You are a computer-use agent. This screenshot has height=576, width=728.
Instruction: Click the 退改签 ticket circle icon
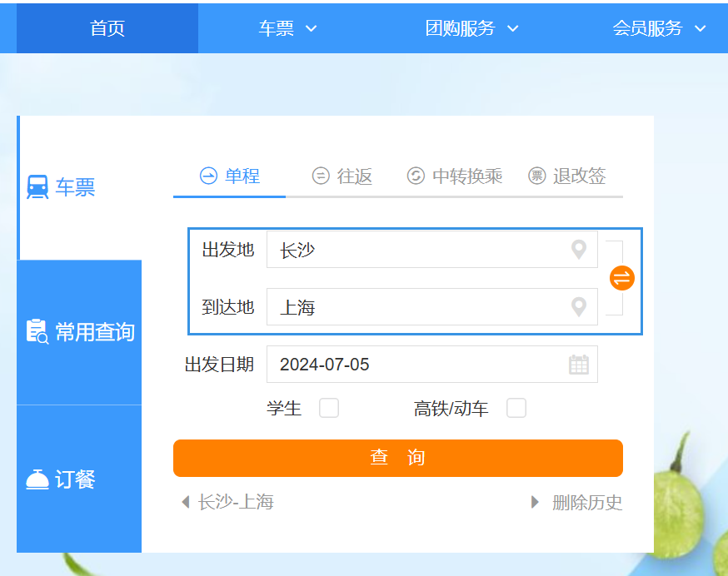click(x=536, y=176)
